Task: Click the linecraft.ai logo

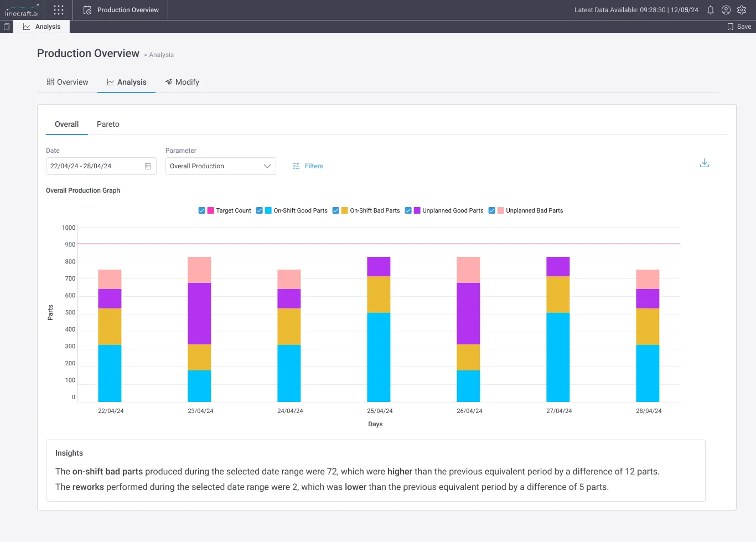Action: pyautogui.click(x=22, y=10)
